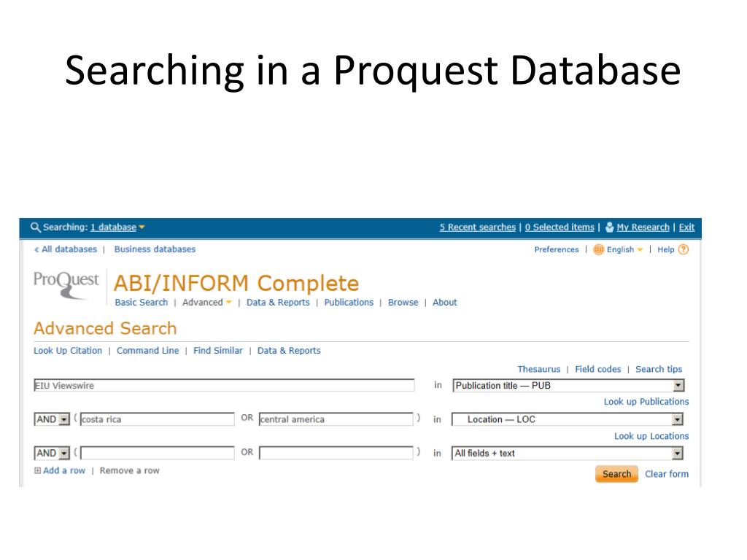Open the Publications menu item
Viewport: 747px width, 560px height.
pyautogui.click(x=349, y=303)
